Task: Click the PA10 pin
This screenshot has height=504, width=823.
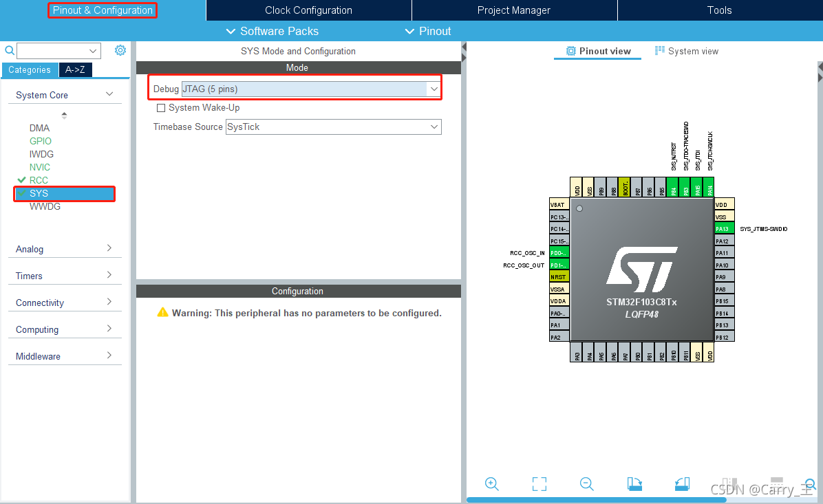Action: pos(725,265)
